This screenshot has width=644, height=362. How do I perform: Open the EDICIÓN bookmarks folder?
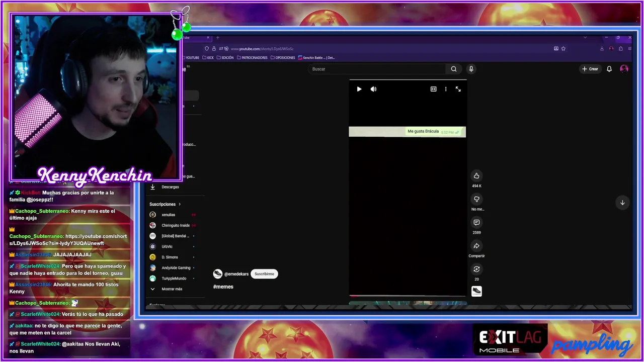tap(225, 58)
